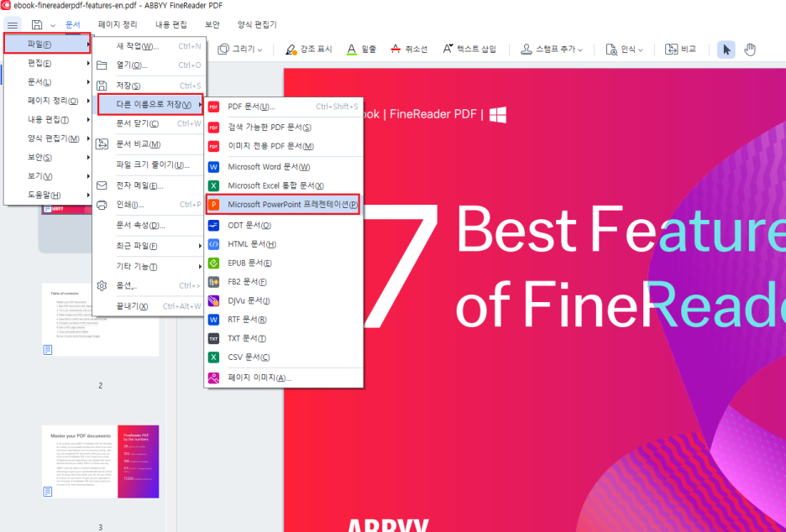
Task: Expand 기타 기능(T) submenu
Action: pos(149,267)
